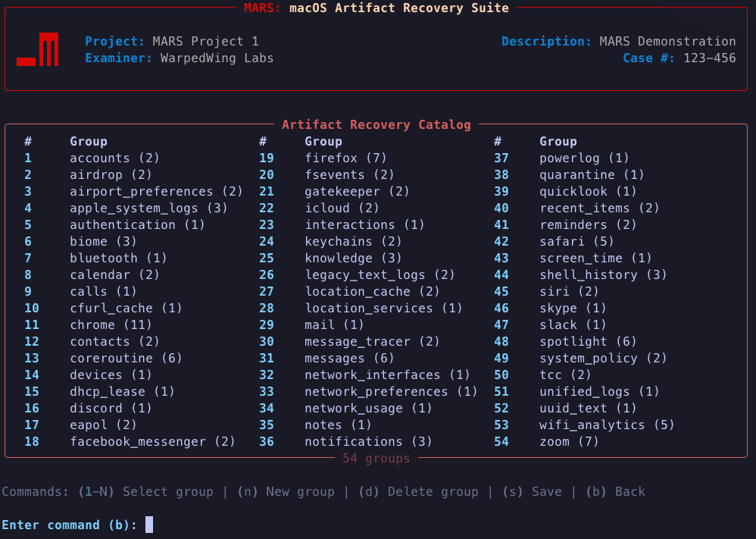Select network_interfaces (1) group
756x539 pixels.
tap(387, 375)
